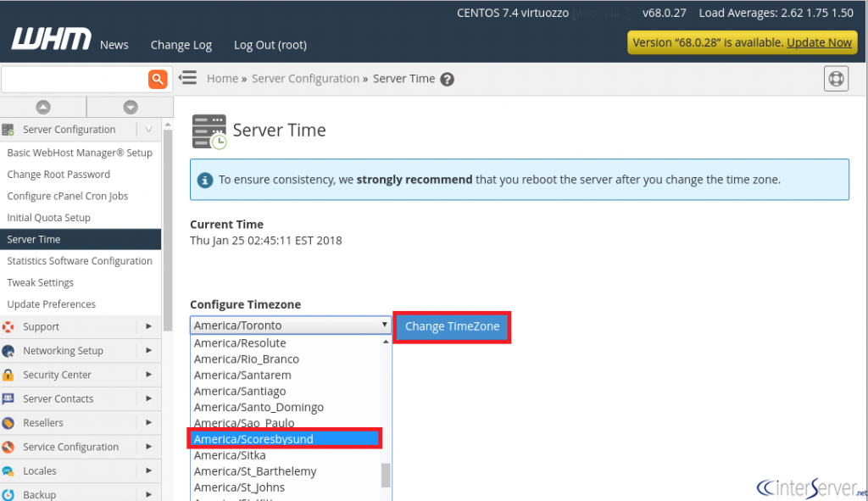The image size is (868, 501).
Task: Expand the Security Center section arrow
Action: [x=148, y=375]
